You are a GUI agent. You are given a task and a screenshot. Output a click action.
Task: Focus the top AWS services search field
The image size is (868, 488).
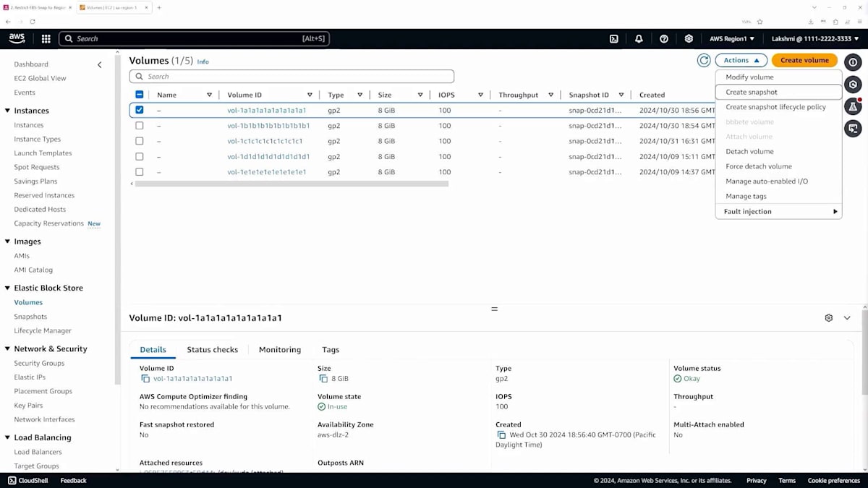pos(194,39)
